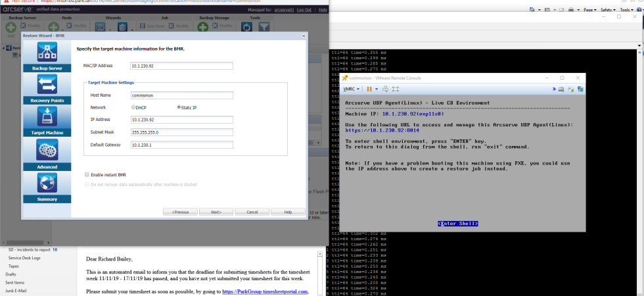Open the ParkGroup.timesheetportal.com link
Viewport: 644px width, 296px height.
[265, 292]
